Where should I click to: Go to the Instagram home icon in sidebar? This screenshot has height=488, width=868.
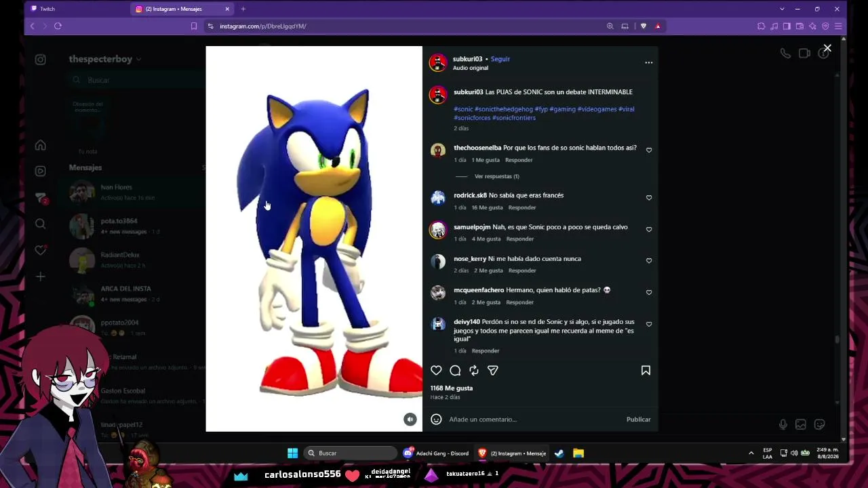[x=41, y=145]
